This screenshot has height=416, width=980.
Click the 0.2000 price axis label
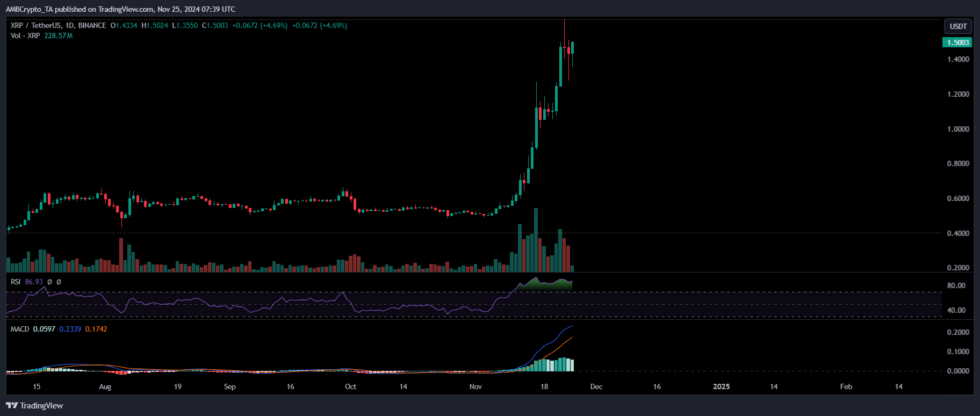(958, 268)
